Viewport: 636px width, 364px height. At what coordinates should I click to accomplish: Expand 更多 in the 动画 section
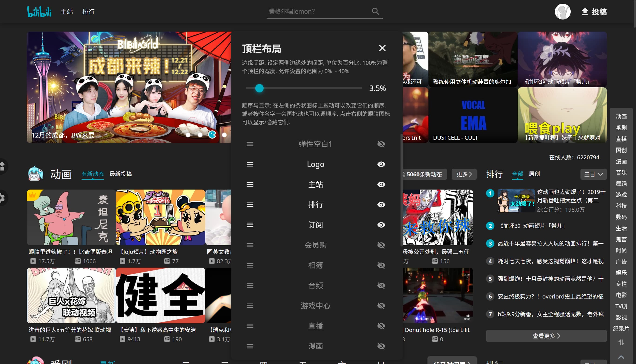(464, 174)
